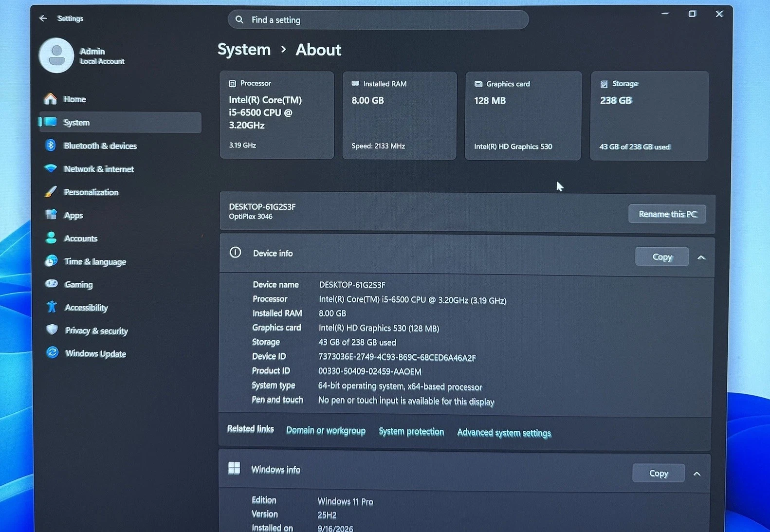The width and height of the screenshot is (770, 532).
Task: Maximize the Settings window
Action: [x=692, y=14]
